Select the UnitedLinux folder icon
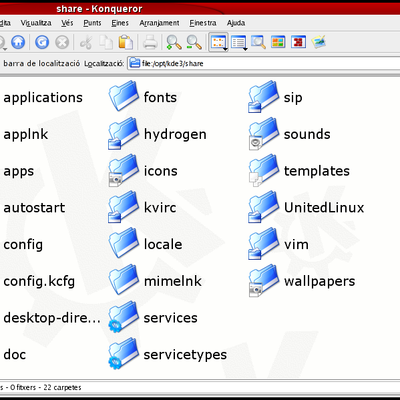The image size is (400, 400). [x=264, y=207]
